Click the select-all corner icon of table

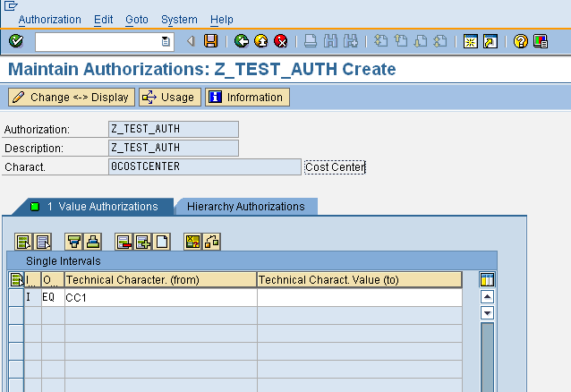(16, 280)
